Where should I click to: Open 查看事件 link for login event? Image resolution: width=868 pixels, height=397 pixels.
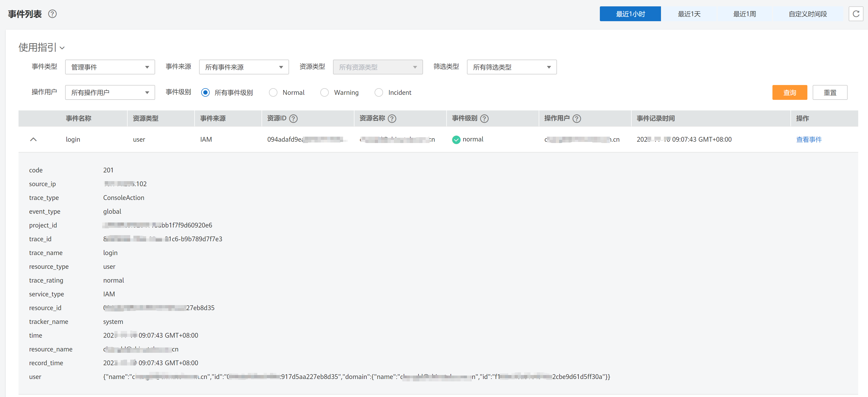tap(808, 140)
